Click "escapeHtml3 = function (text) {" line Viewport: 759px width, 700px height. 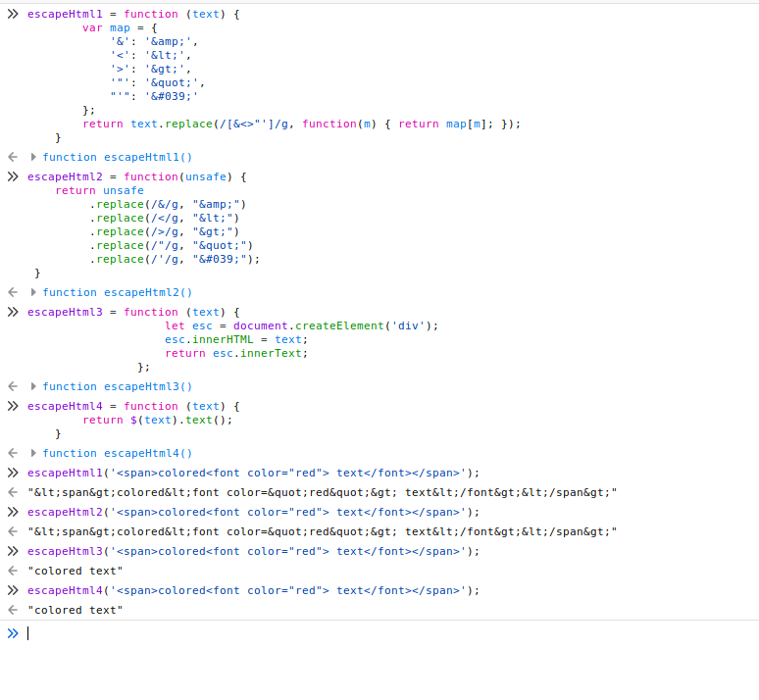click(x=133, y=312)
